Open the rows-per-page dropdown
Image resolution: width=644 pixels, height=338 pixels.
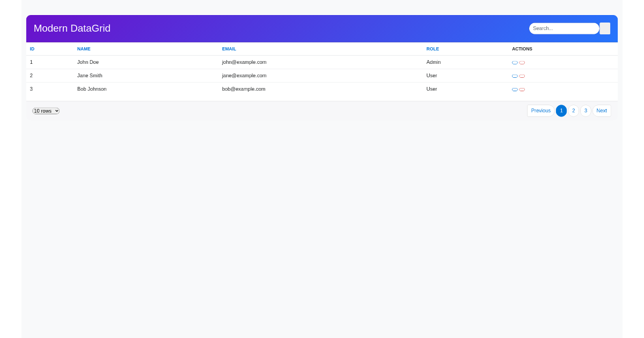[x=45, y=111]
